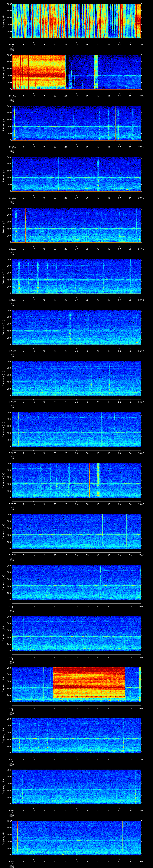
Task: Select the spike at 48 seconds in 8:18 spectrogram
Action: 115,123
